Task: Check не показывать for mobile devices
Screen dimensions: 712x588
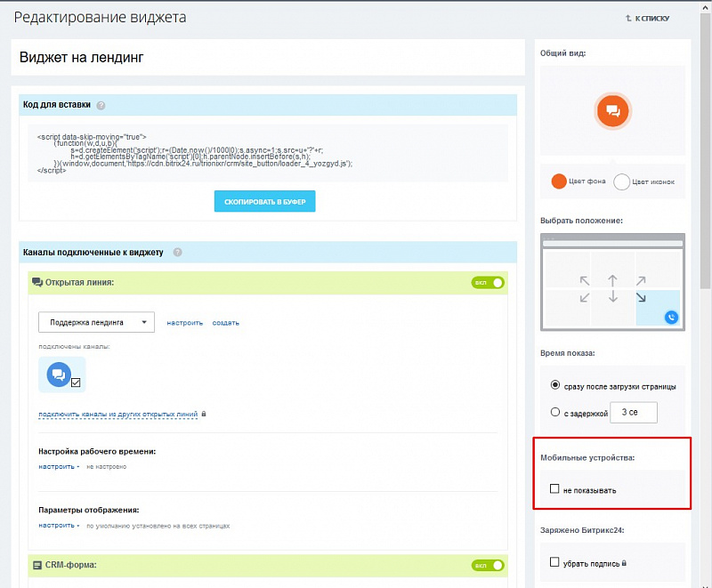Action: 554,488
